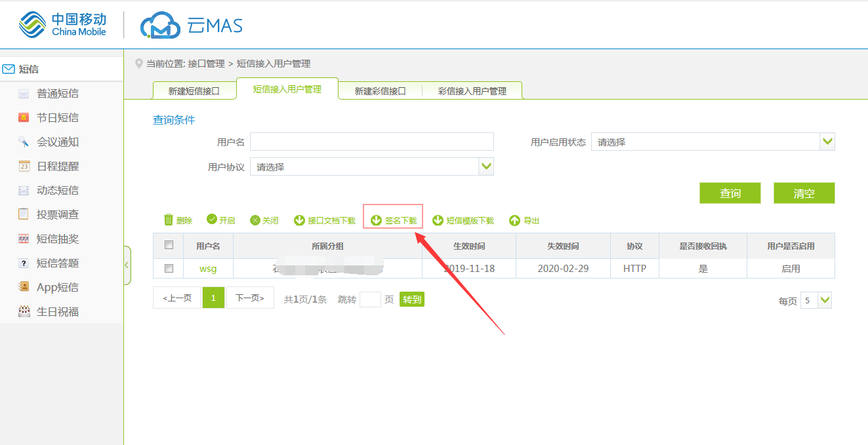Download 接口文档 via arrow icon
The width and height of the screenshot is (868, 445).
point(299,220)
